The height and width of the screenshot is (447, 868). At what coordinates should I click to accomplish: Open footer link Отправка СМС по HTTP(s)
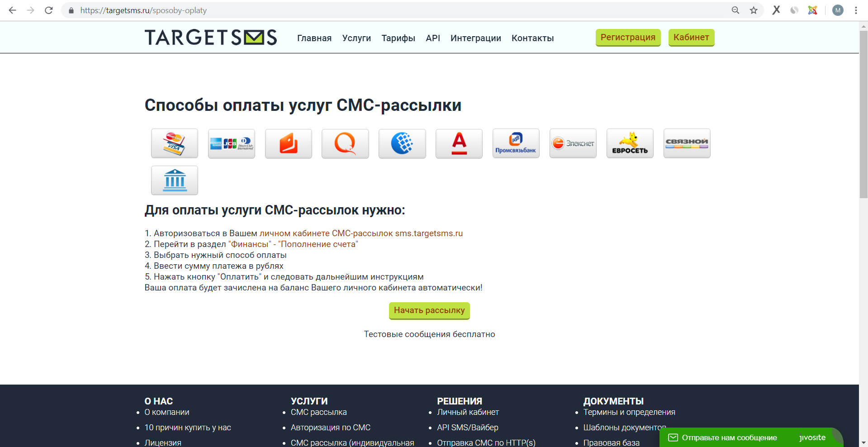pyautogui.click(x=486, y=442)
